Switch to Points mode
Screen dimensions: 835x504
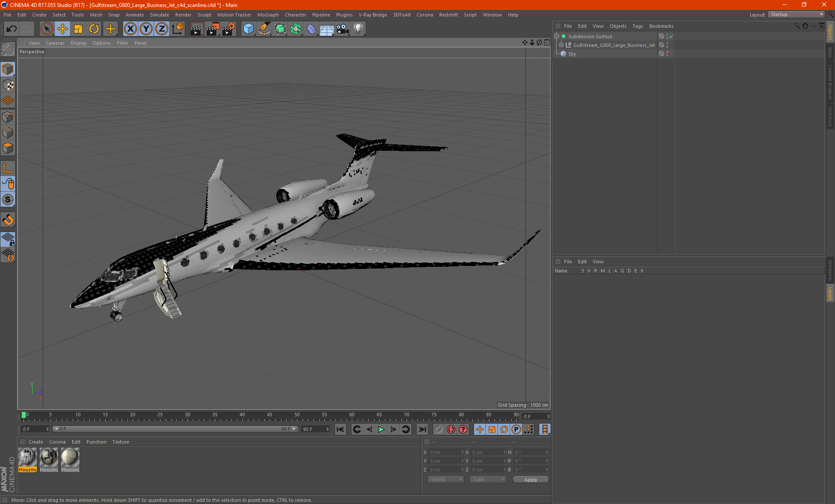click(8, 117)
